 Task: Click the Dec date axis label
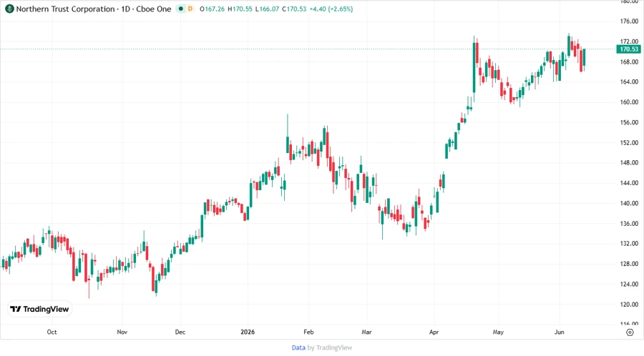(x=180, y=332)
